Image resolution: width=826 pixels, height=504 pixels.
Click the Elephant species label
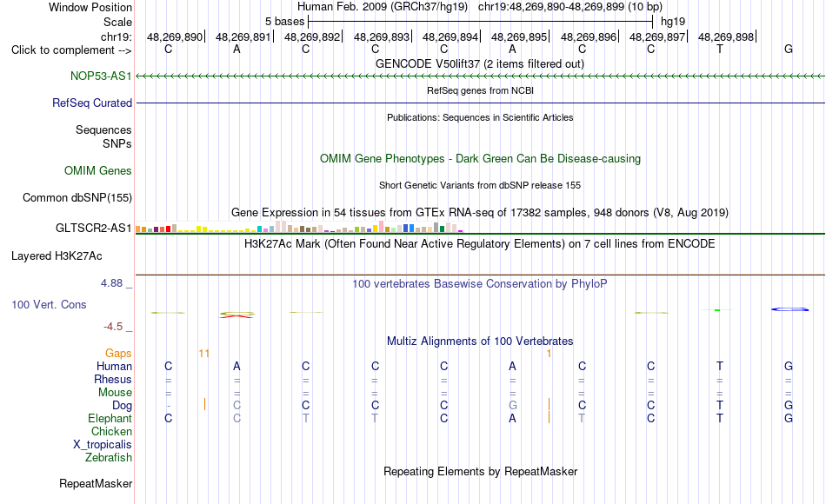coord(110,419)
